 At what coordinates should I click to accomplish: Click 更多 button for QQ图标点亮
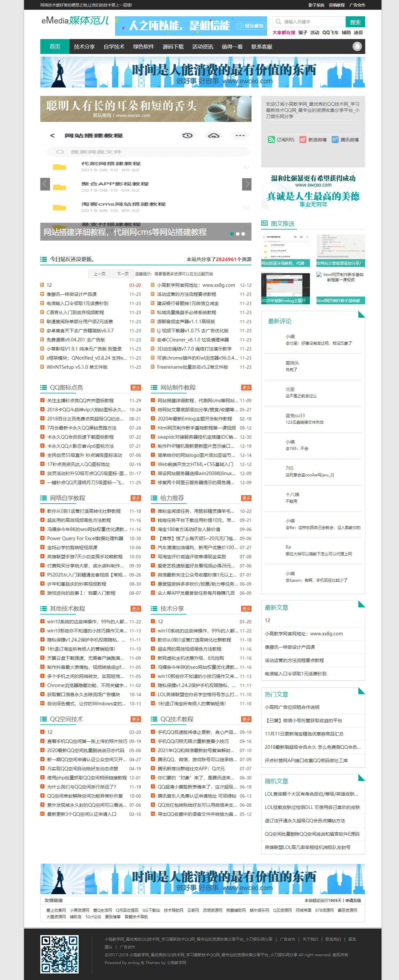tap(136, 388)
